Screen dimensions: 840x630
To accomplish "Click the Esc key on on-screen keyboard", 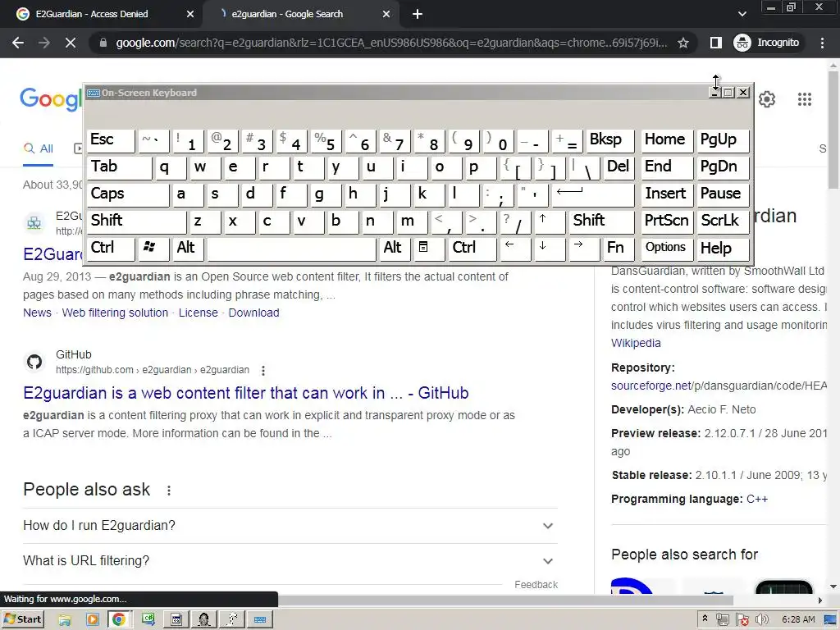I will (111, 139).
